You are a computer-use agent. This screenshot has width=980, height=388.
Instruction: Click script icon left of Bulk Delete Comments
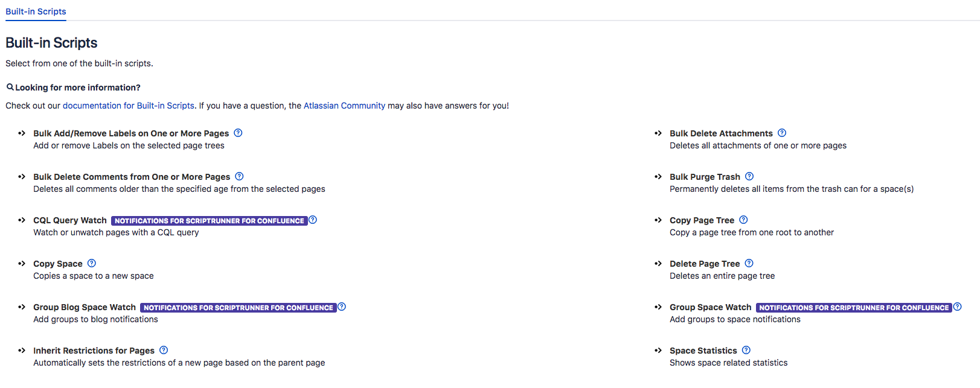point(22,177)
